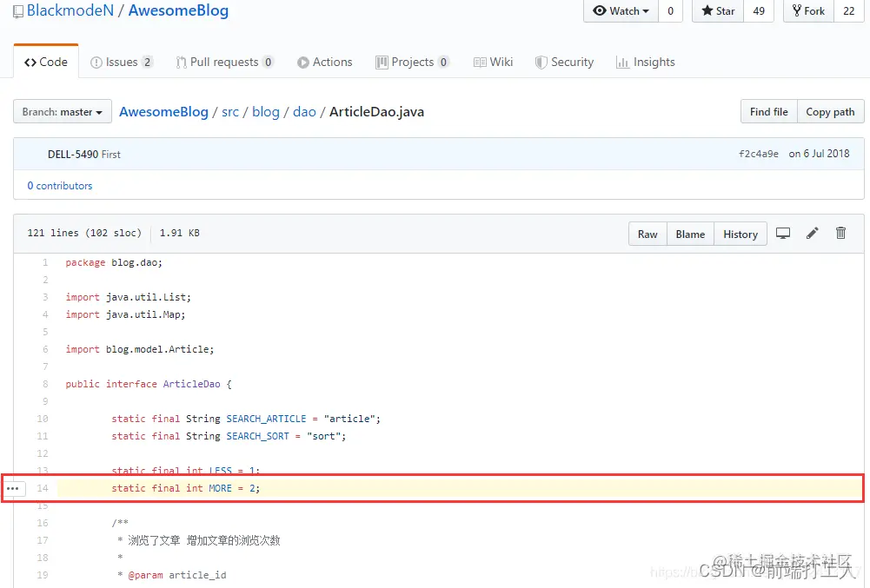Open the line 14 ellipsis actions menu
Screen dimensions: 870x588
point(13,489)
